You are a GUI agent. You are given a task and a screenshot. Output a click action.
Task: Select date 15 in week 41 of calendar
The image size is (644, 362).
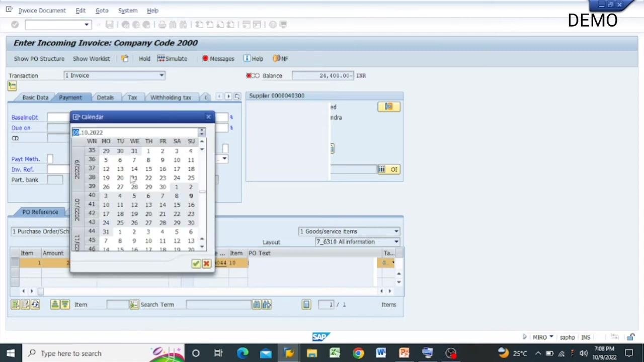[177, 205]
